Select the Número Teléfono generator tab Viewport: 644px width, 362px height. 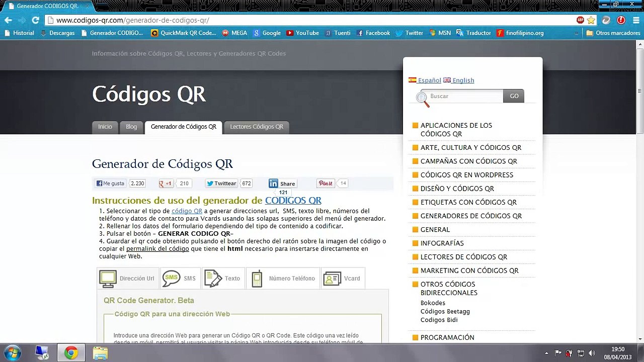283,278
